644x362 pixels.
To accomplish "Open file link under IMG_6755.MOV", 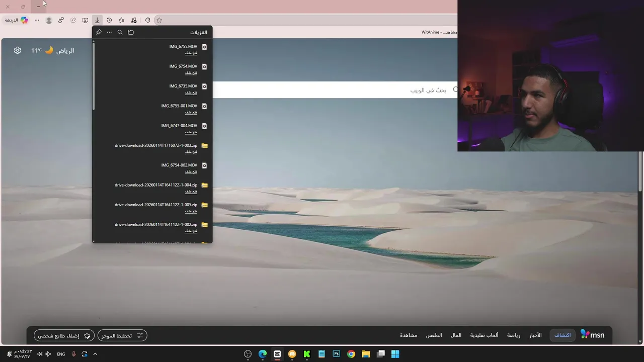I will 191,53.
